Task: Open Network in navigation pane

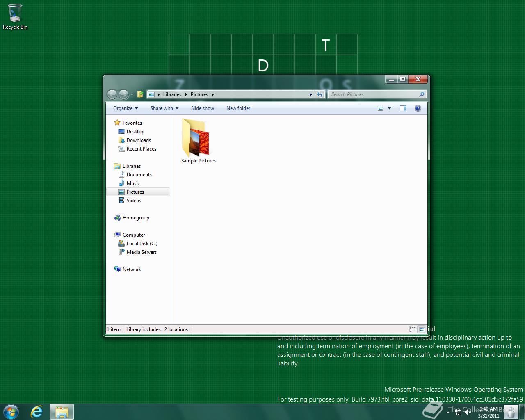Action: [x=132, y=269]
